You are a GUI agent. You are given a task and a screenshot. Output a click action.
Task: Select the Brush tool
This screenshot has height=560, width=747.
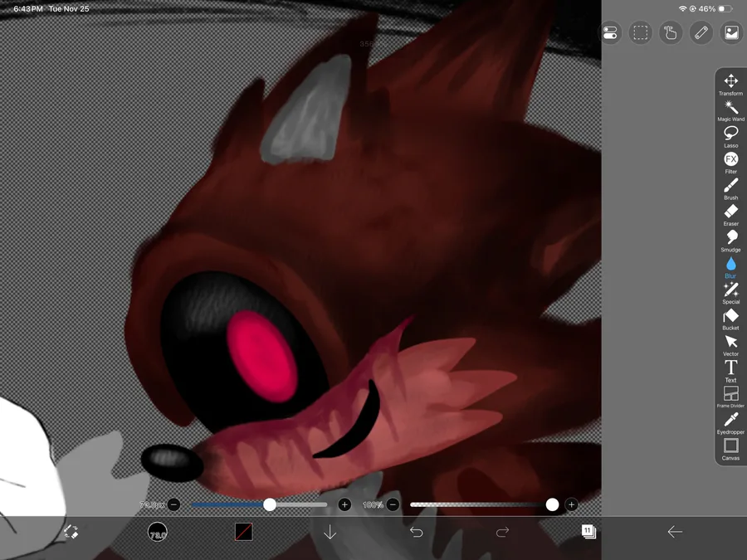tap(730, 189)
